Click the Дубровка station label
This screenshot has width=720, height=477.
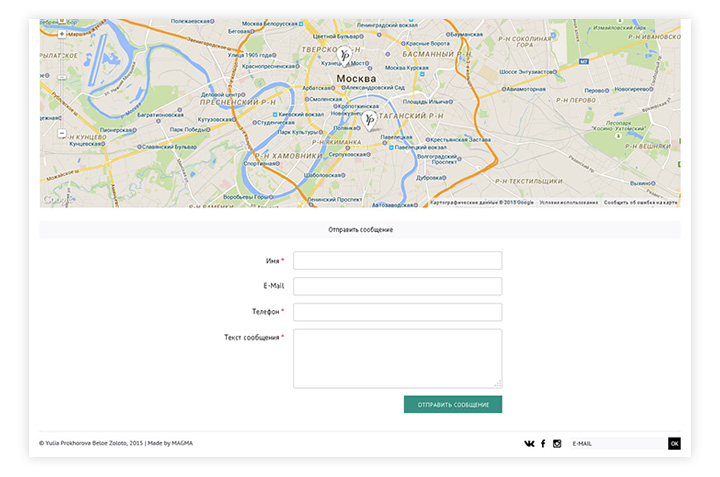pos(431,178)
